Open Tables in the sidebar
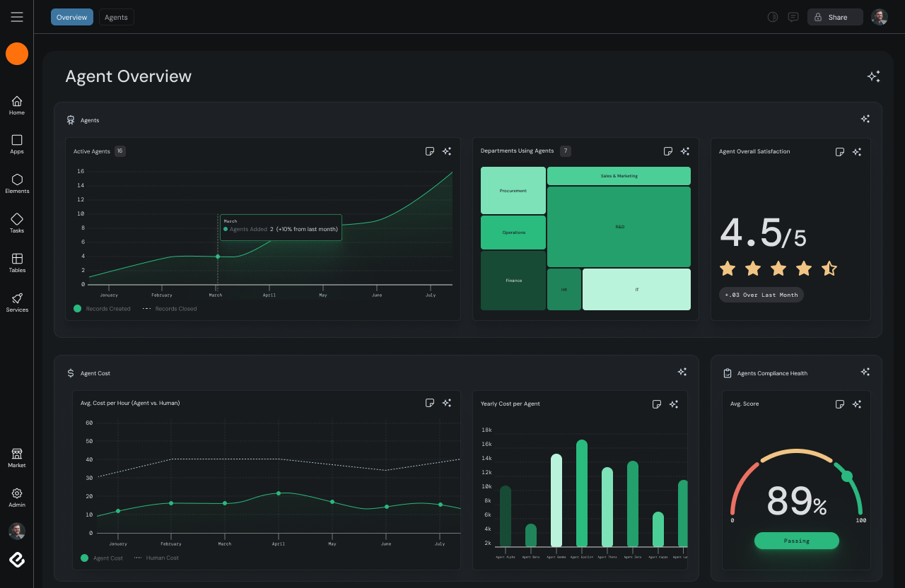 point(17,263)
